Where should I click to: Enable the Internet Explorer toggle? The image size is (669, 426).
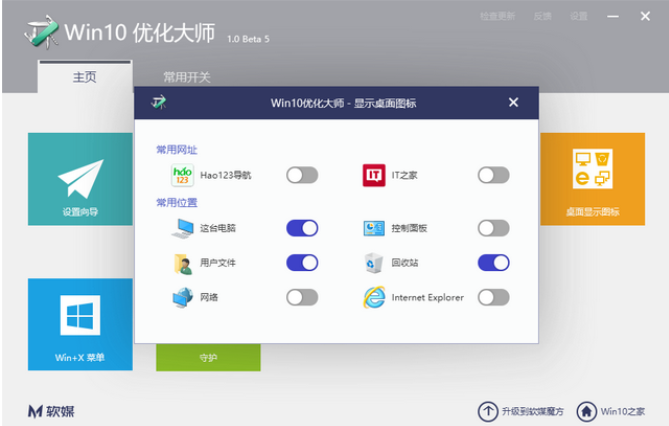493,297
